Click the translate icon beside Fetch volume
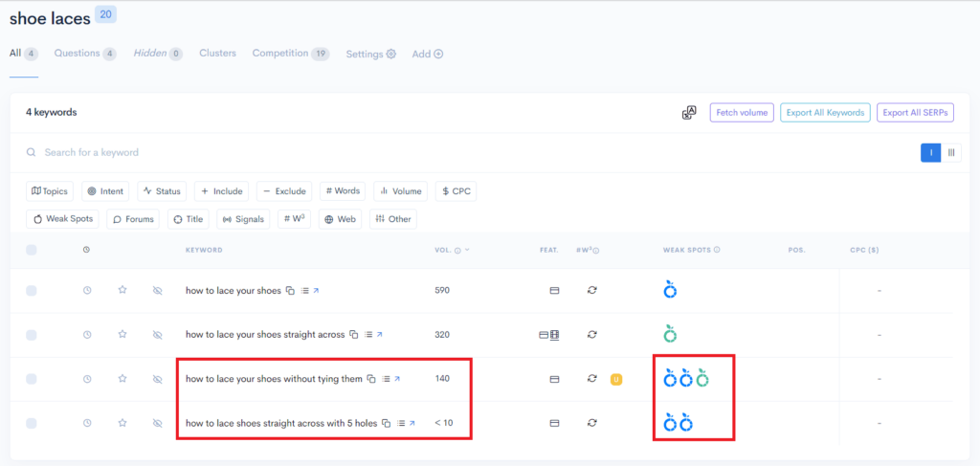Image resolution: width=980 pixels, height=466 pixels. coord(689,113)
